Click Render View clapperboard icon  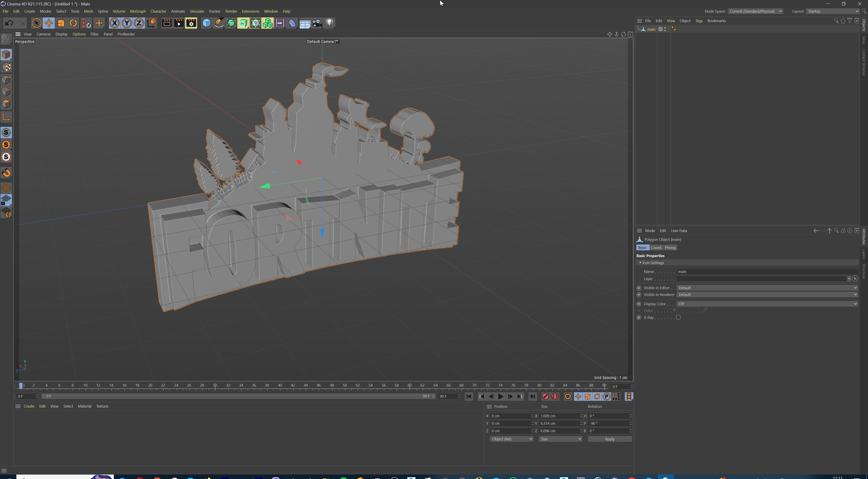(x=166, y=23)
